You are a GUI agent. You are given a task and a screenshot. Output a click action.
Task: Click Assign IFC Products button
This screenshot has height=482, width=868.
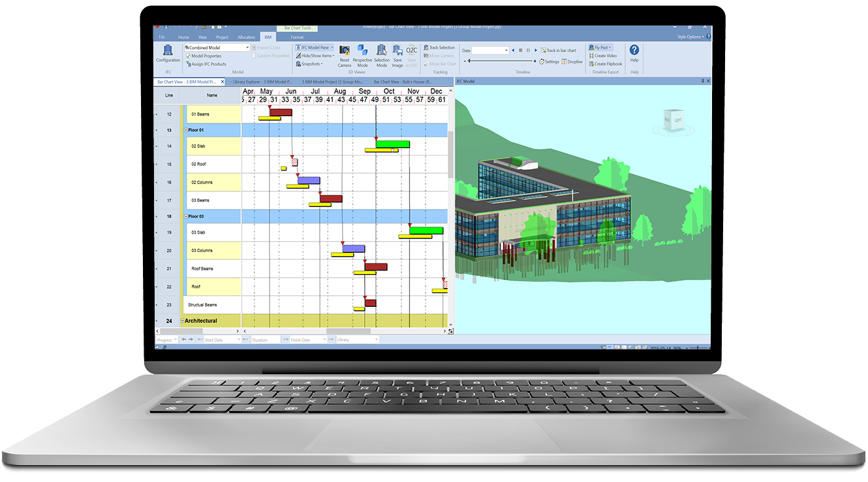pyautogui.click(x=206, y=64)
